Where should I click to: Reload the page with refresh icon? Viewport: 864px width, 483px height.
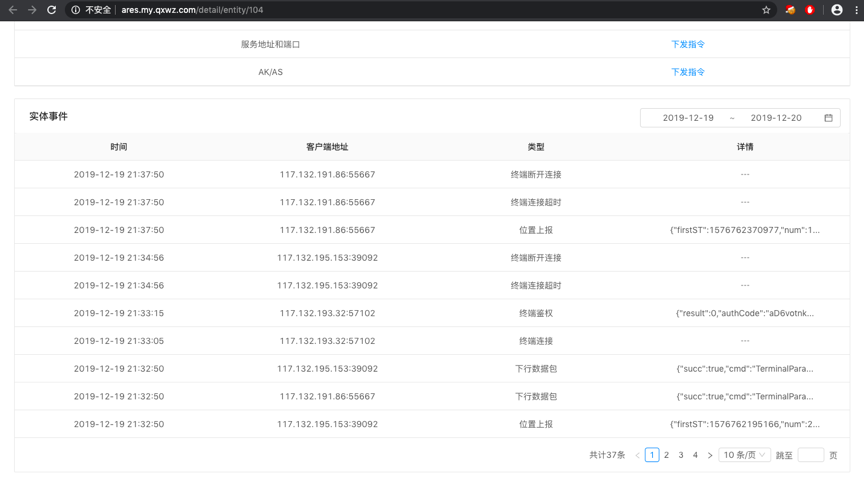click(52, 10)
